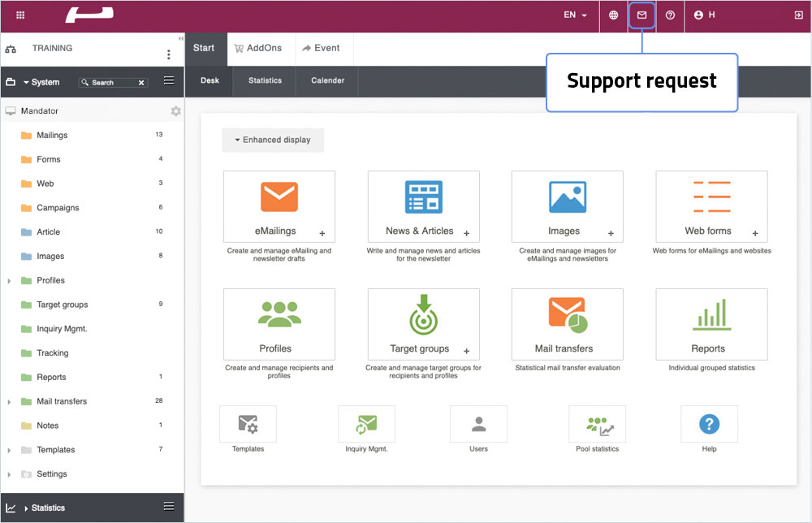Click the Statistics panel hamburger menu

tap(169, 506)
